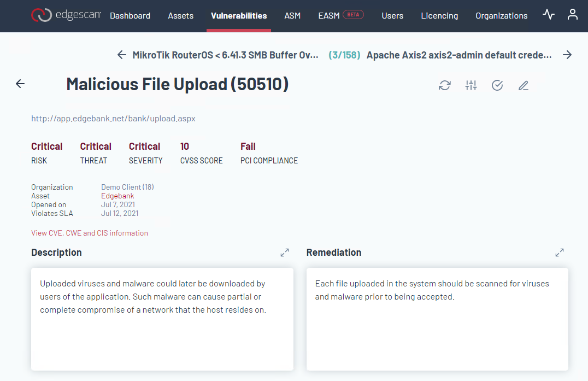Go to previous vulnerability arrow
588x381 pixels.
click(x=122, y=55)
